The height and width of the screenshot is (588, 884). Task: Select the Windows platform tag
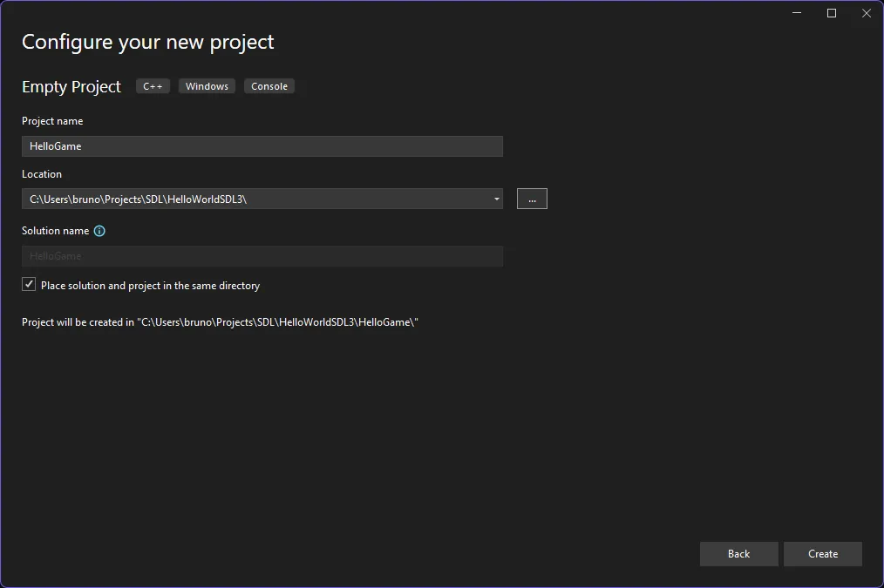tap(207, 86)
